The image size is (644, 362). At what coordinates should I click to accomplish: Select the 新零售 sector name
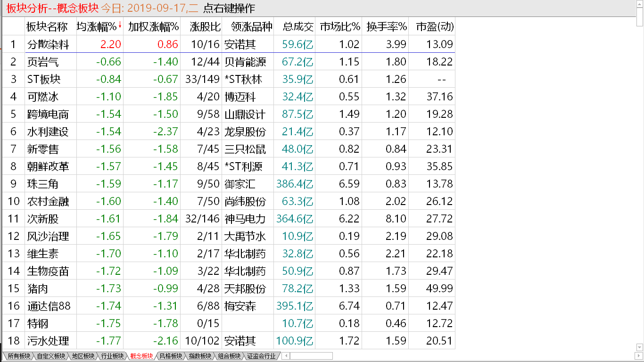(x=42, y=149)
